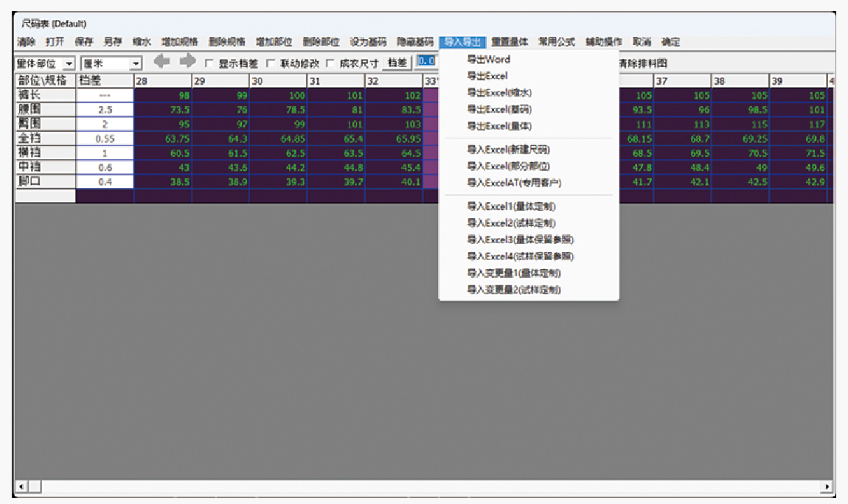
Task: Choose 导出Word from the menu
Action: (488, 60)
